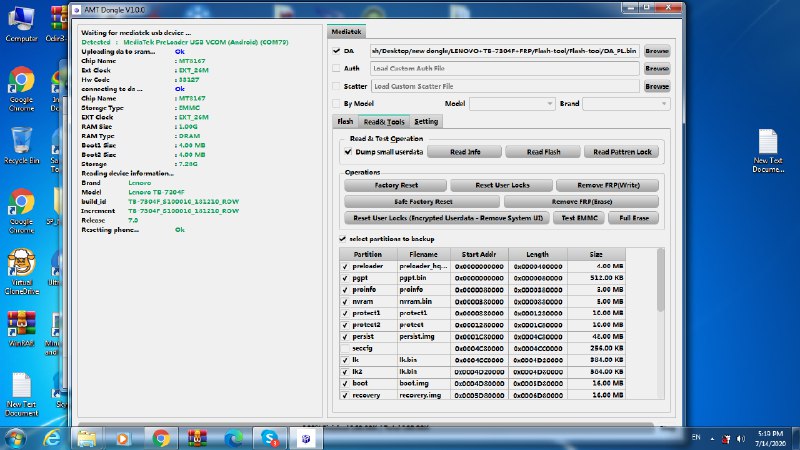This screenshot has width=800, height=450.
Task: Open Edge browser from taskbar
Action: click(234, 438)
